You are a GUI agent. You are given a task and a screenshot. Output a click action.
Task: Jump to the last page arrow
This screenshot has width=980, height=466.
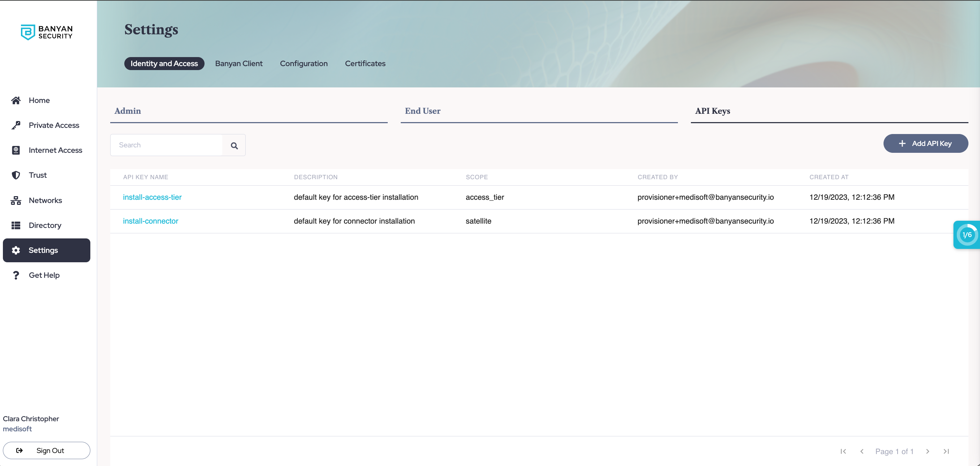[x=946, y=451]
